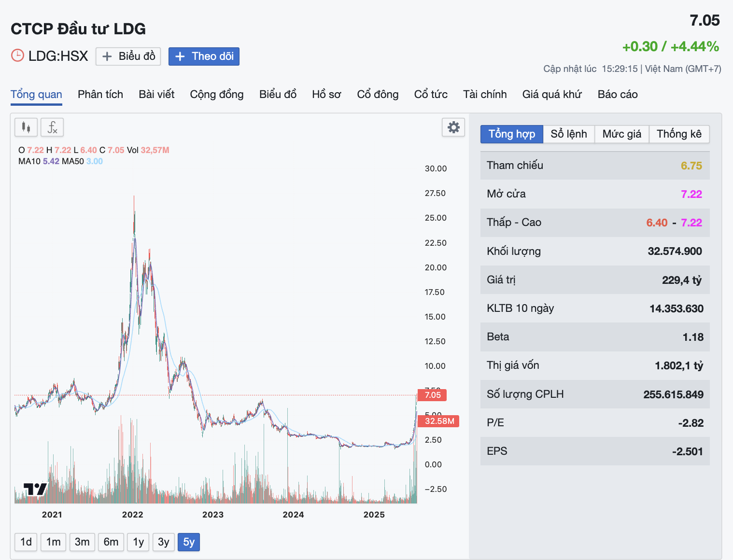This screenshot has height=560, width=733.
Task: Click the MA10 5.42 indicator legend
Action: (x=39, y=161)
